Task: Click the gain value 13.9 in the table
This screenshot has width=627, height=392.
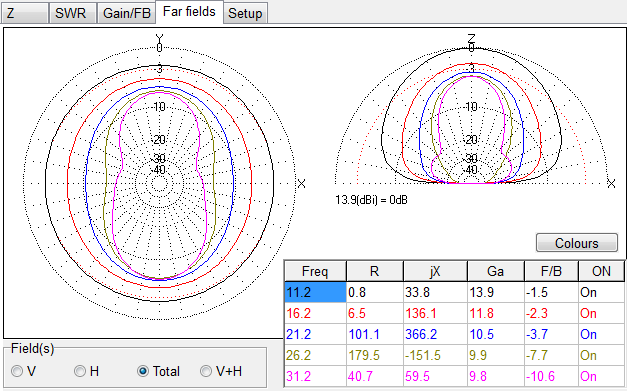Action: pos(495,292)
